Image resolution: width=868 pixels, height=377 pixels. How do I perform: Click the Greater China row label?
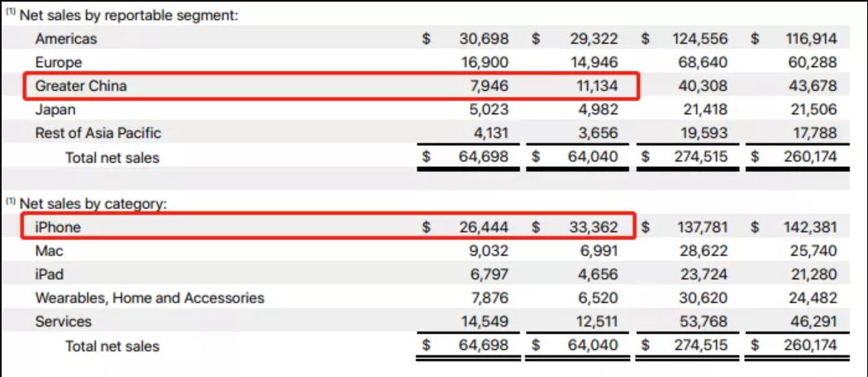(x=81, y=85)
